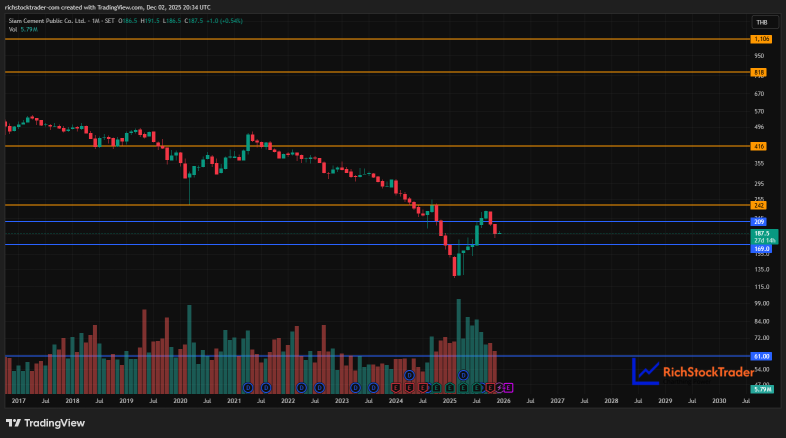Screen dimensions: 786x438
Task: Click the dividend marker near April 2023
Action: tap(355, 388)
